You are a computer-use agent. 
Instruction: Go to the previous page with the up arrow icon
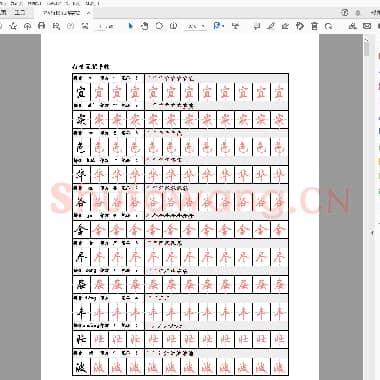(x=71, y=26)
